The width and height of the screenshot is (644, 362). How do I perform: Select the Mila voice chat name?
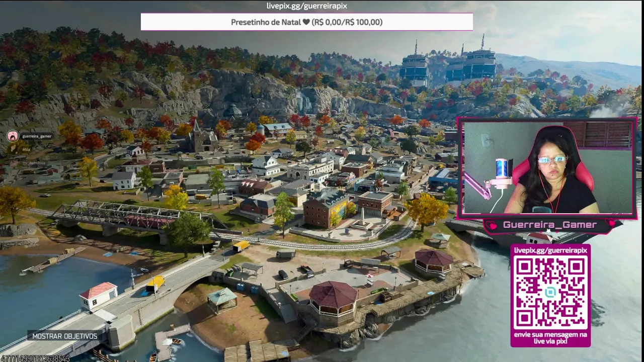[x=26, y=149]
